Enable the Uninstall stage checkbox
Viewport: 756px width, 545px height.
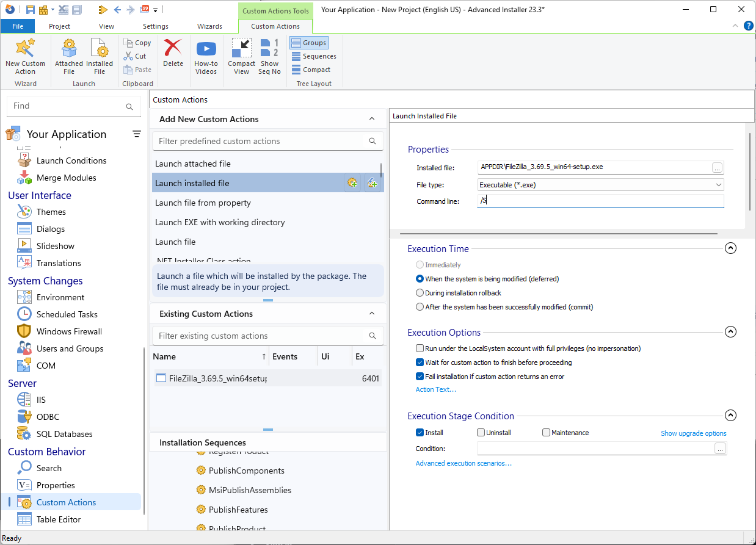coord(481,432)
